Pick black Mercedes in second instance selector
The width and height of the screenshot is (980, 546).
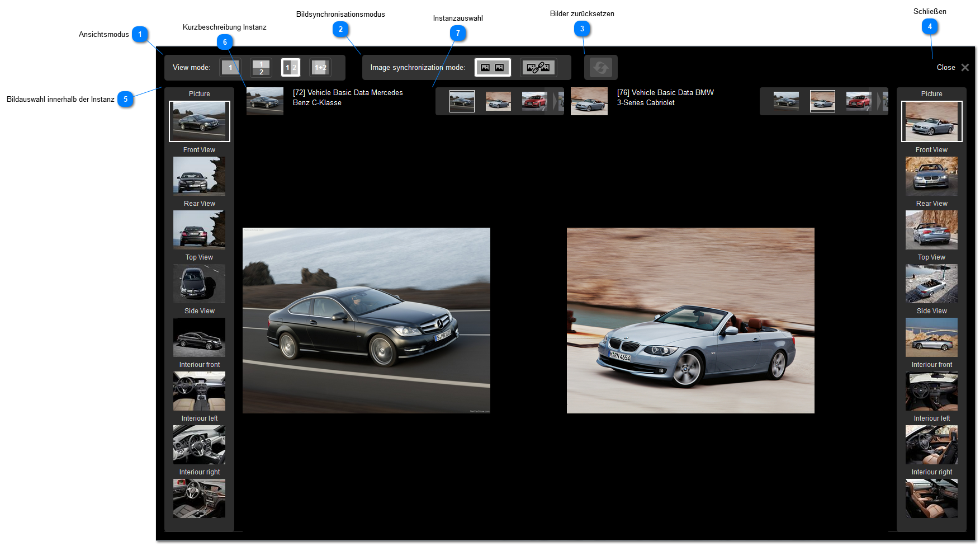tap(786, 101)
